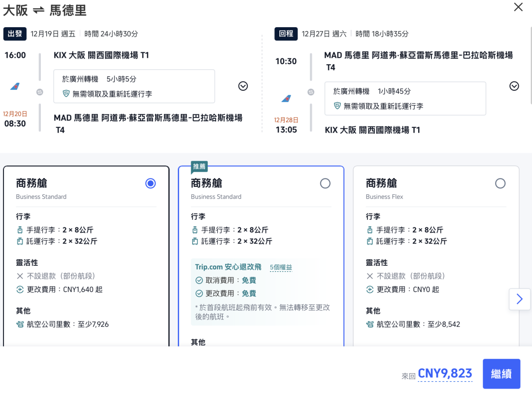The image size is (532, 394).
Task: Open more fare options with right arrow
Action: coord(520,299)
